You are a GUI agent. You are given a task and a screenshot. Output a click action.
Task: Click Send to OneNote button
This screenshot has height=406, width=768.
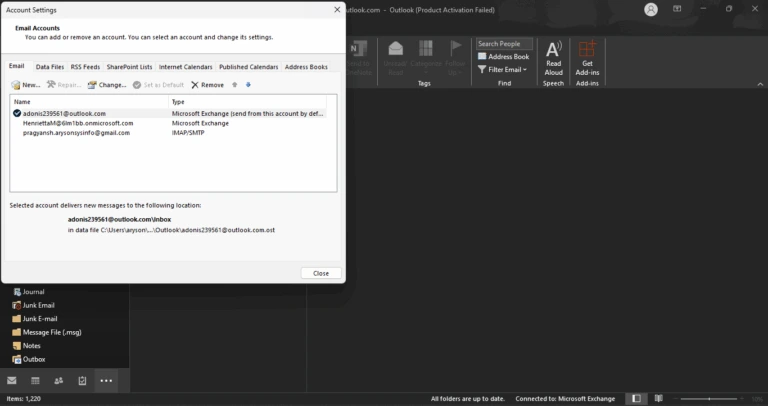point(359,58)
